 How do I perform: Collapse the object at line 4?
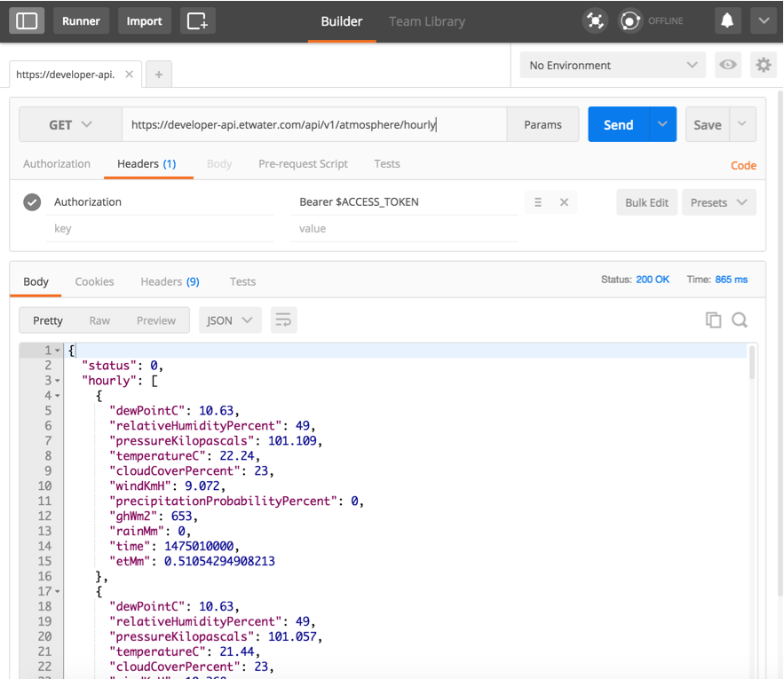point(58,396)
